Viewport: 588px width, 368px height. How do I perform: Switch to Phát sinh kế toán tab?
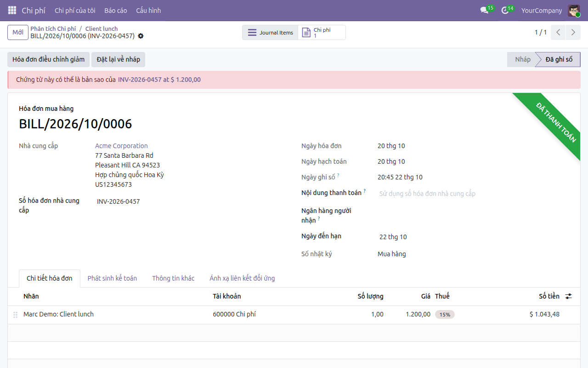coord(112,278)
